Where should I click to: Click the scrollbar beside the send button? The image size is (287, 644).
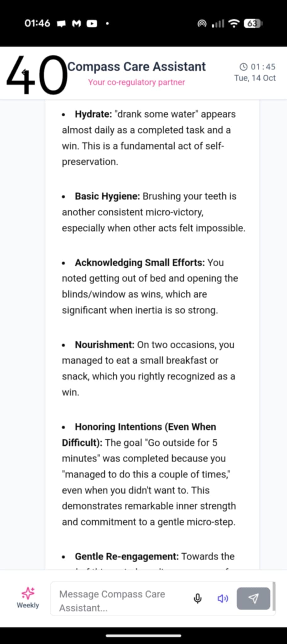tap(274, 596)
